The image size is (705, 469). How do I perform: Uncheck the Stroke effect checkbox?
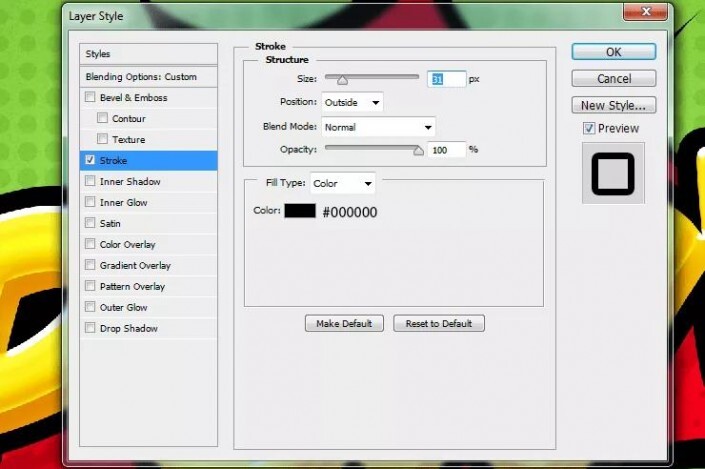(x=91, y=160)
